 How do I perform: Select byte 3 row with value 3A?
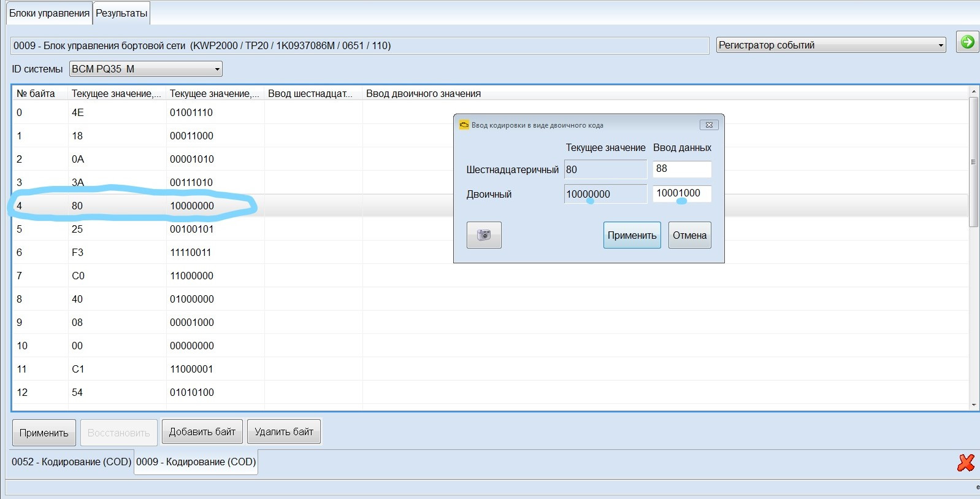click(x=490, y=182)
